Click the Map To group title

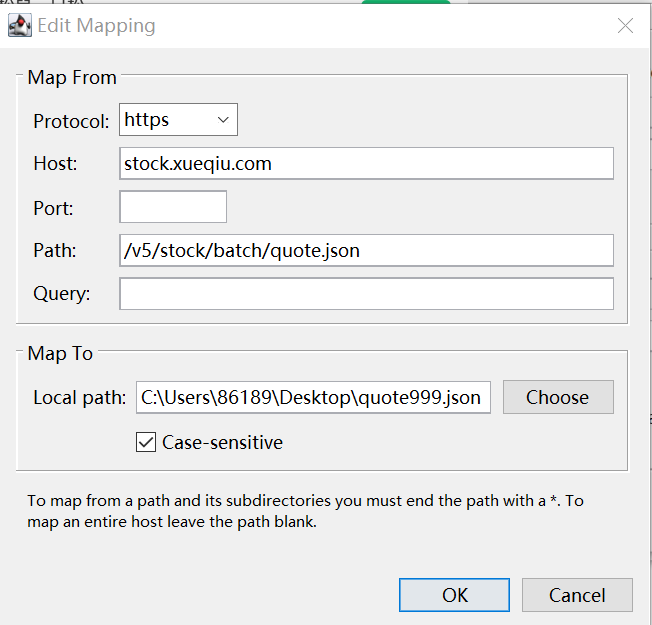[60, 353]
